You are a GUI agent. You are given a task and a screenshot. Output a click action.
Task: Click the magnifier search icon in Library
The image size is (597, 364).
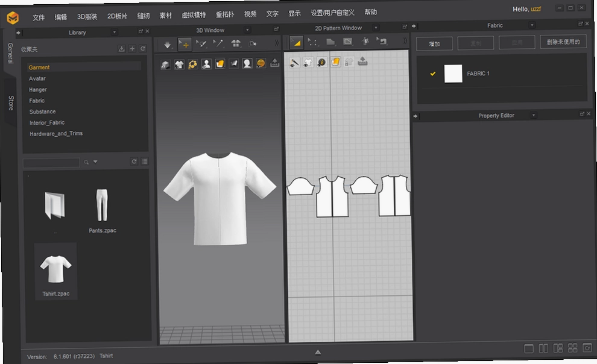click(86, 162)
